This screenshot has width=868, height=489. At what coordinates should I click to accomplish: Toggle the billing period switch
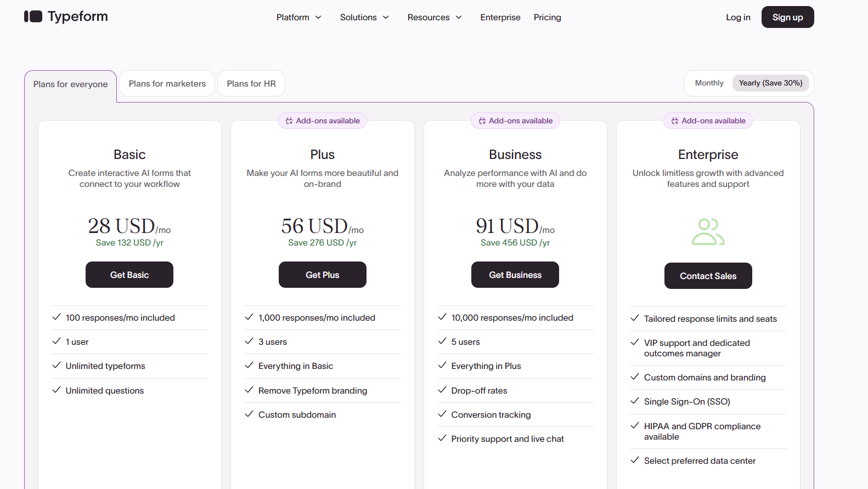tap(748, 83)
